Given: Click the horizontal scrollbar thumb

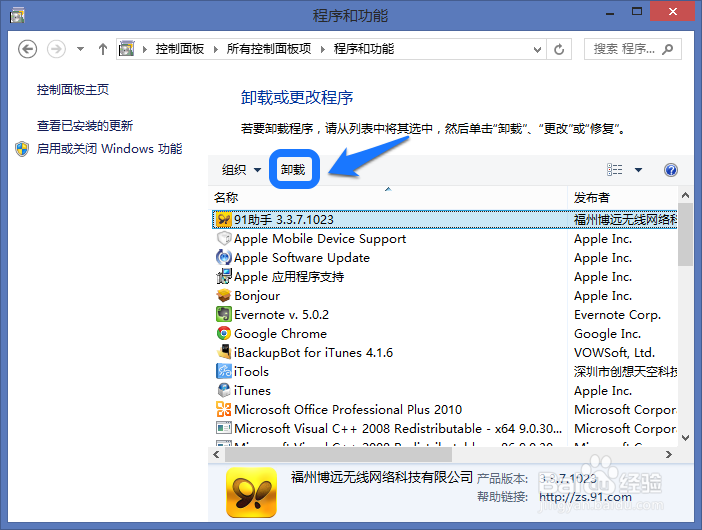Looking at the screenshot, I should [x=338, y=455].
